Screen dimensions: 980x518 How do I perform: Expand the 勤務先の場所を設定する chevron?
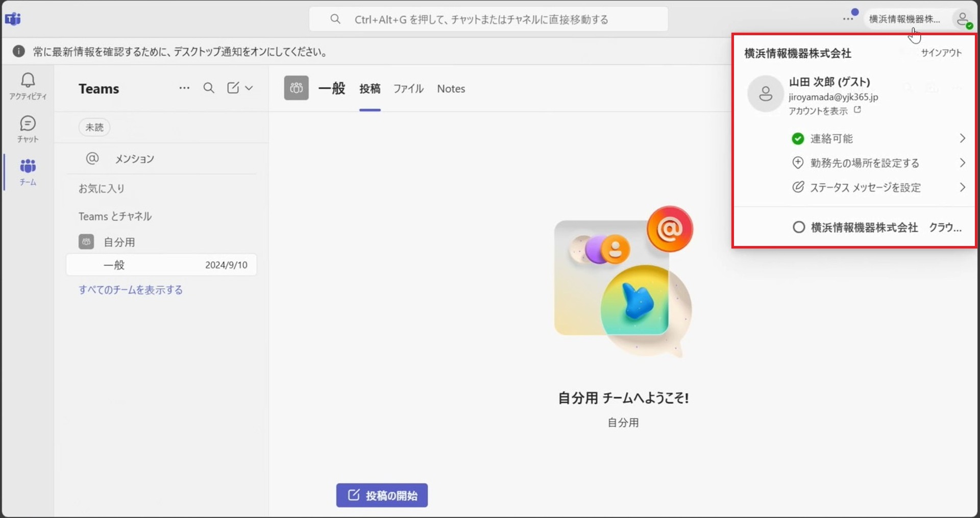(963, 163)
